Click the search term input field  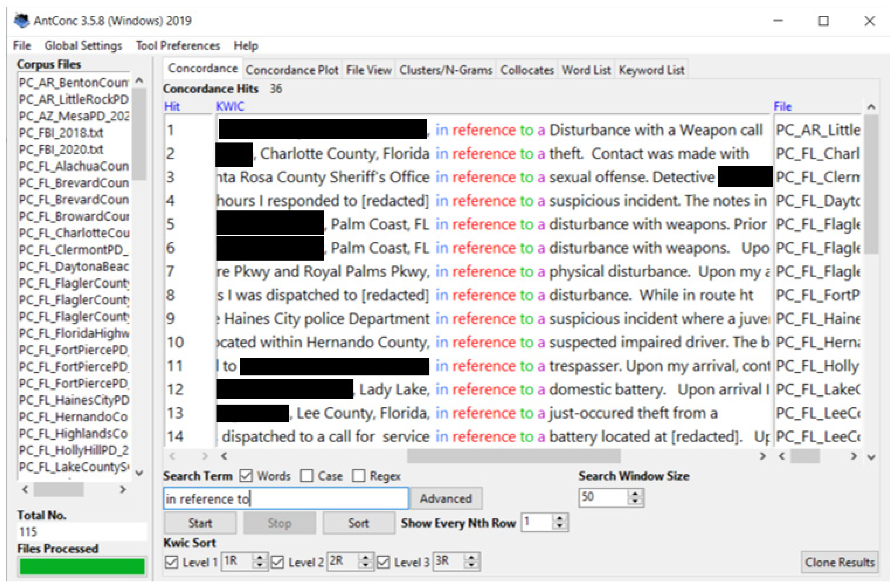(285, 499)
